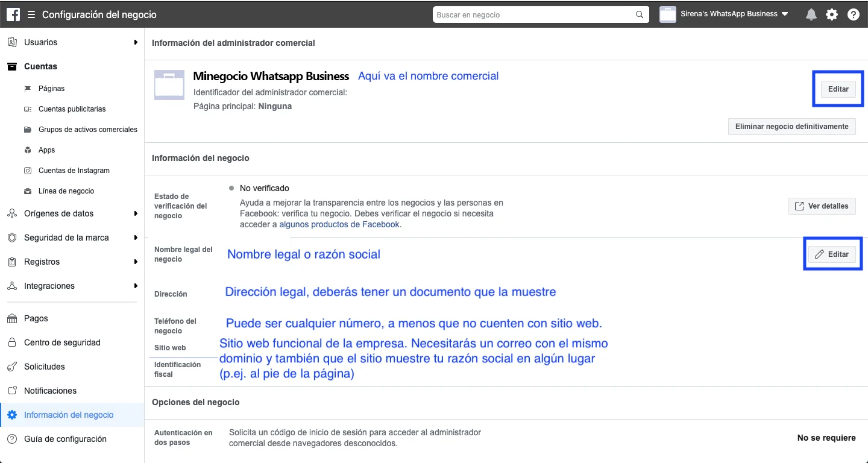This screenshot has height=463, width=868.
Task: Edit the Nombre legal del negocio details
Action: pos(832,254)
